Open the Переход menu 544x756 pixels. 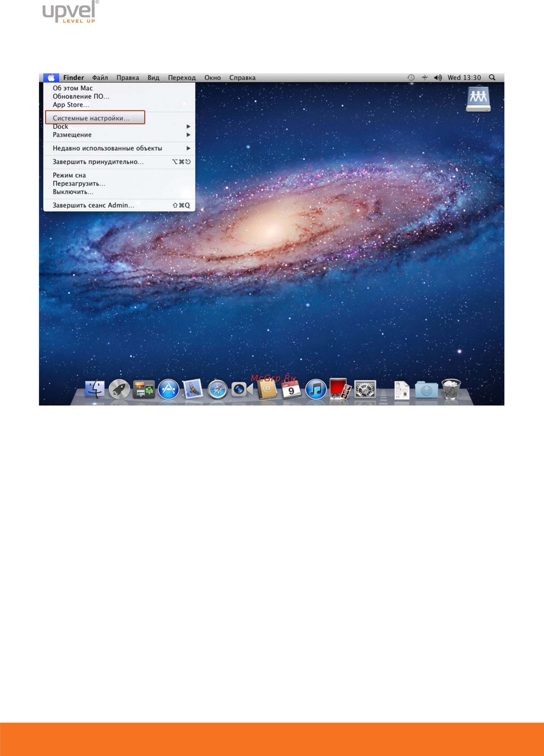coord(182,78)
